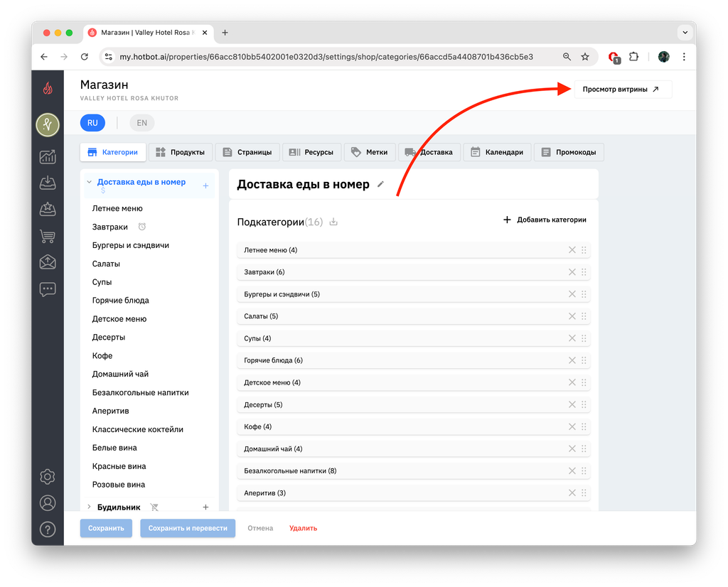Open the tab list dropdown arrow in Chrome

pos(685,33)
